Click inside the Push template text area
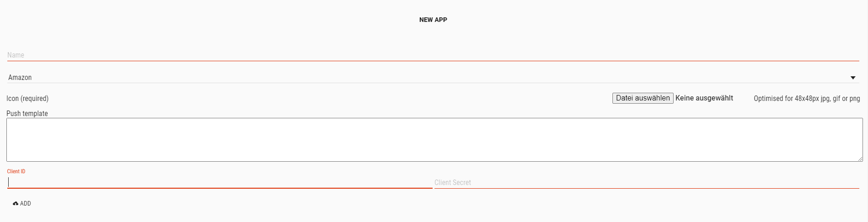Viewport: 868px width, 222px height. click(434, 140)
